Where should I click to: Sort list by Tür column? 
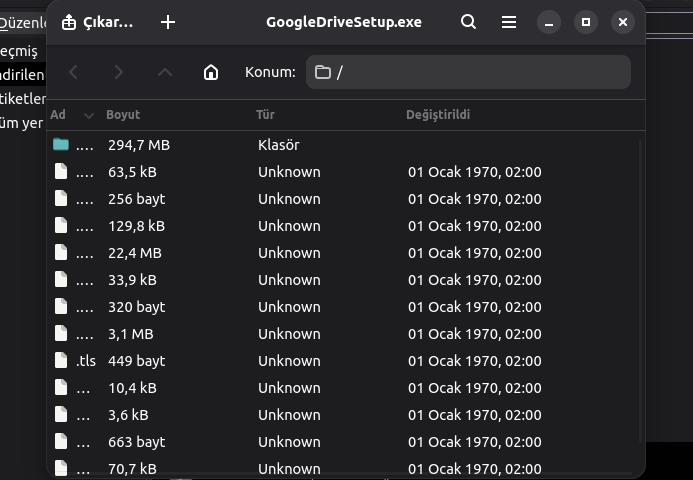coord(265,115)
